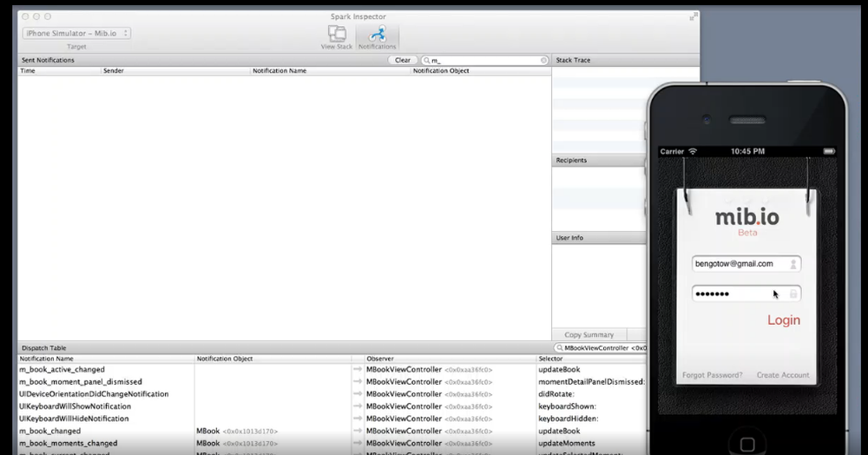The width and height of the screenshot is (868, 455).
Task: Click the password field in simulator
Action: click(746, 293)
